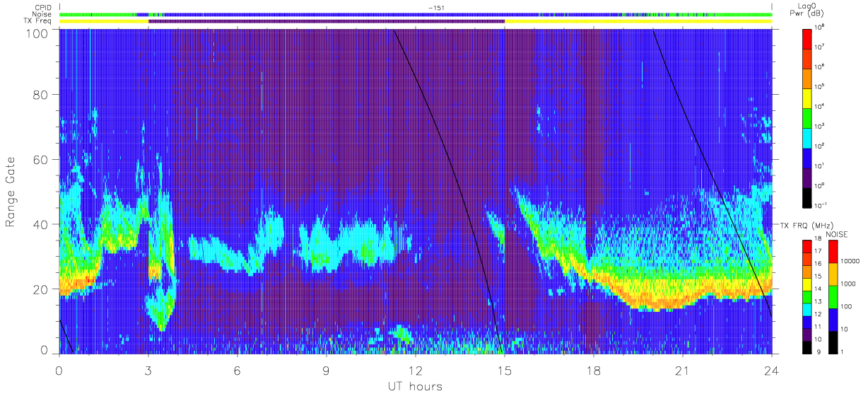Screen dimensions: 868x401
Task: Click the 20 range gate tick label
Action: coord(40,289)
